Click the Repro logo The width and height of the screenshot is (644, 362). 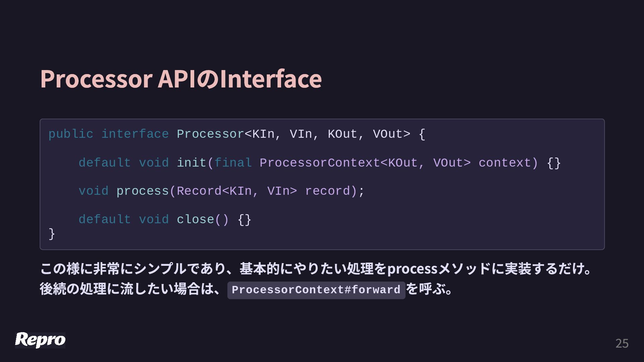pos(40,340)
